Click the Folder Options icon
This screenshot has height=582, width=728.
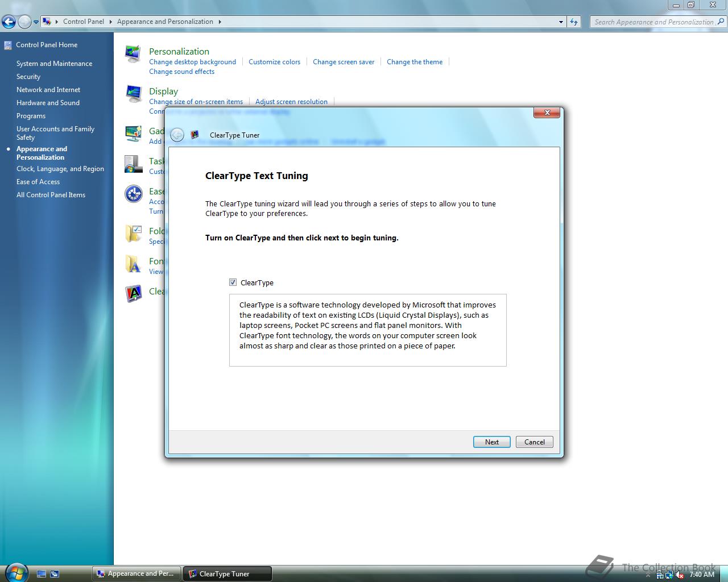click(133, 234)
